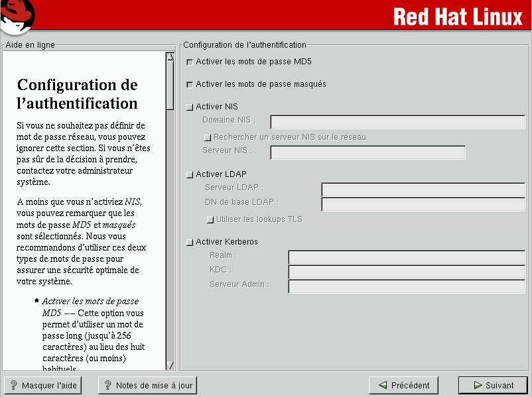This screenshot has height=397, width=532.
Task: Click the question mark icon on Masquer l'aide
Action: pos(13,385)
